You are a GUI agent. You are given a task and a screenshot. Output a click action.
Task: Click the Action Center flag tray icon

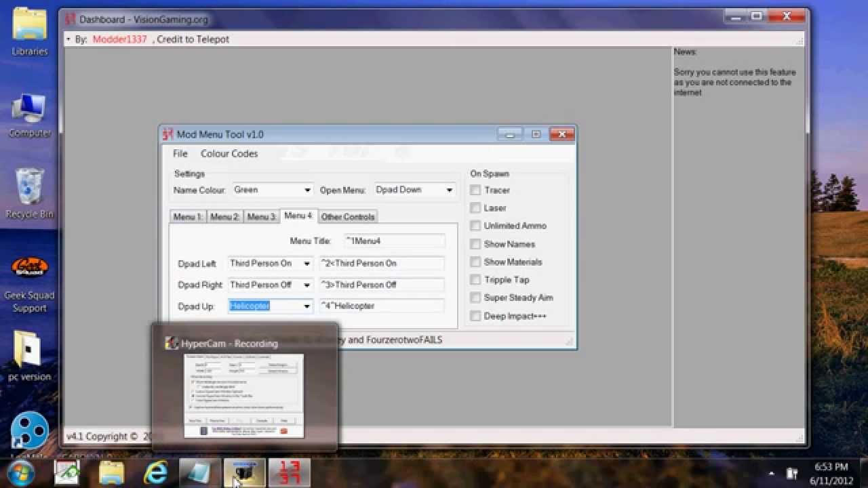point(792,473)
